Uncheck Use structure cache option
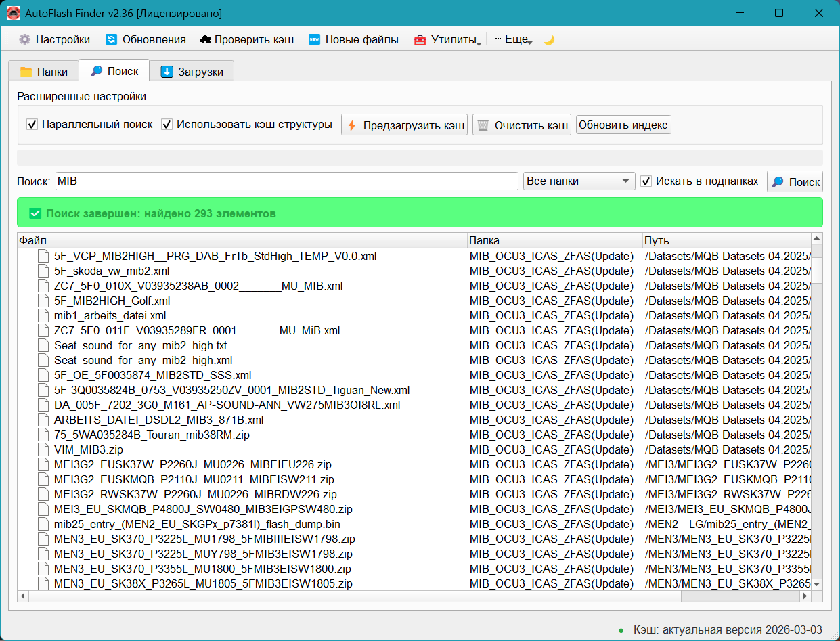This screenshot has height=641, width=840. (167, 125)
